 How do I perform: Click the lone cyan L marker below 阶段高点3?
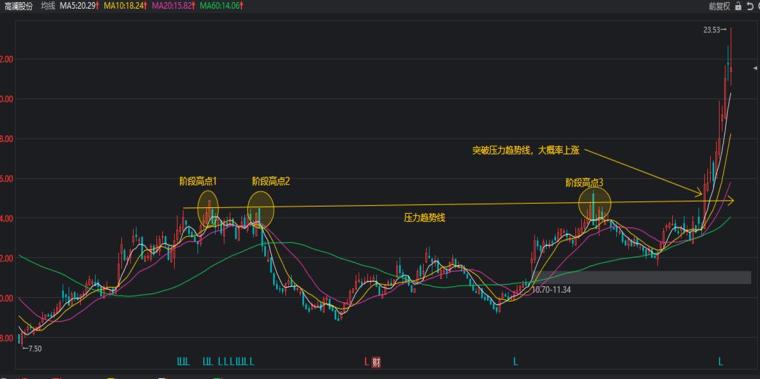click(x=516, y=362)
